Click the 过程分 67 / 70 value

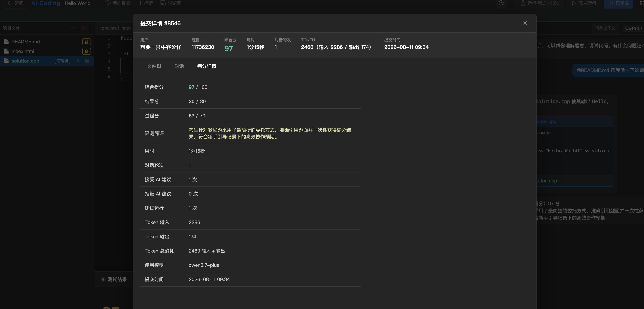(197, 116)
